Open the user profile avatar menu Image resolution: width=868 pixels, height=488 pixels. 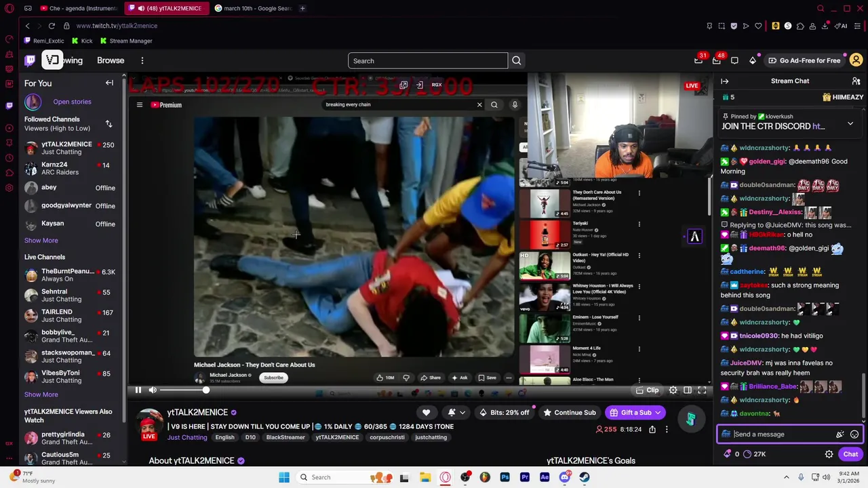[x=856, y=60]
